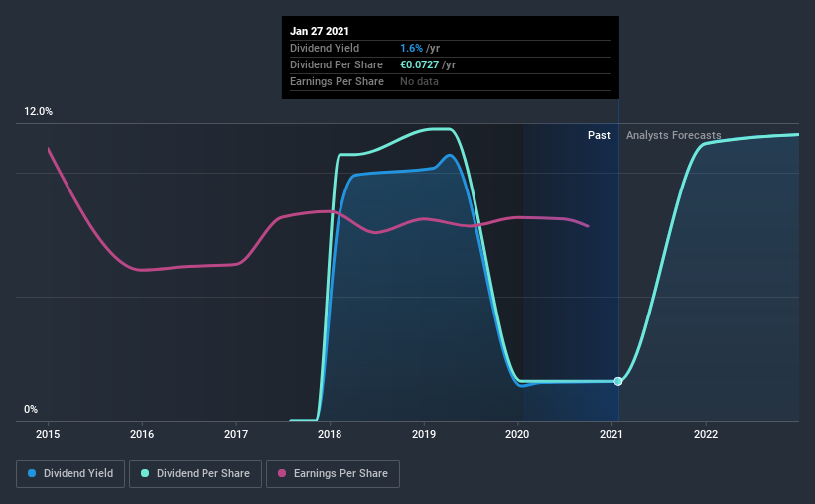
Task: Click the tooltip's 'Dividend Yield' row label
Action: coord(325,48)
